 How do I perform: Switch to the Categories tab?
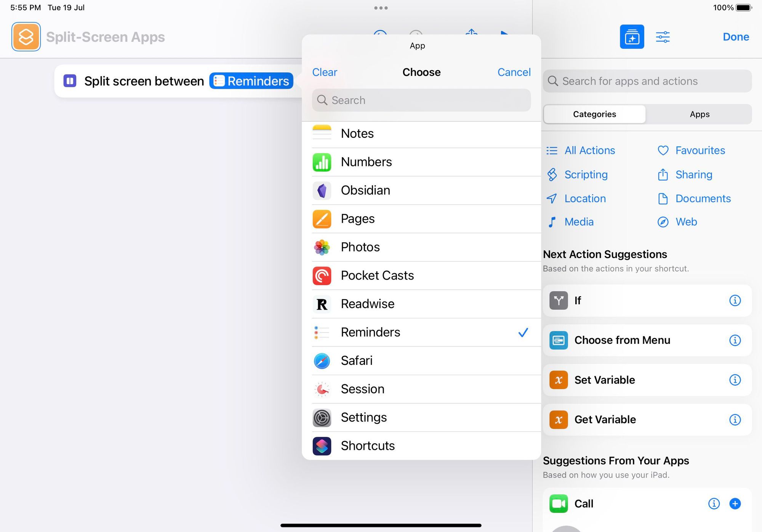[594, 113]
